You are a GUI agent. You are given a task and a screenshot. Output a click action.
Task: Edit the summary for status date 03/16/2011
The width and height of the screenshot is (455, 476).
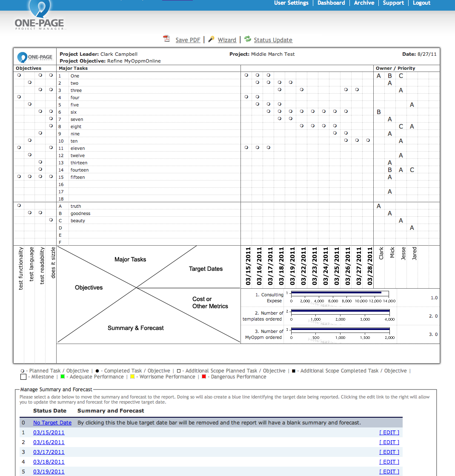[389, 442]
